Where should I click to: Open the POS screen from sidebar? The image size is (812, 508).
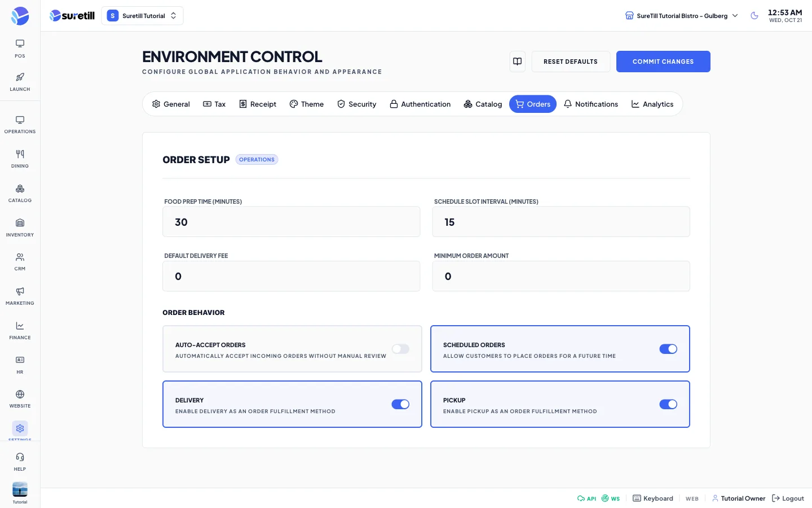[x=20, y=49]
